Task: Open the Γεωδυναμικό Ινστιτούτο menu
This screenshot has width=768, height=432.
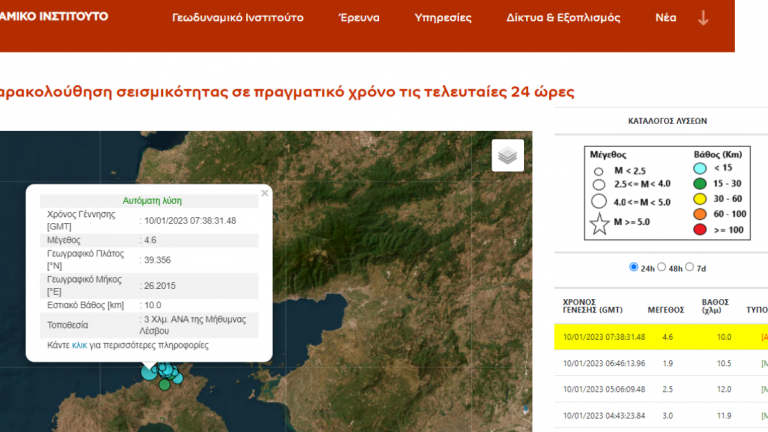Action: [238, 18]
